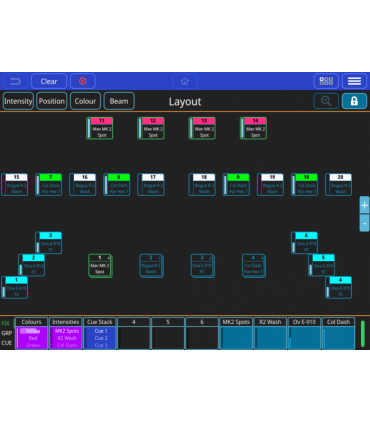Screen dimensions: 370x422
Task: Select fixture 7 Col Dash Par Hex 7
Action: tap(49, 184)
